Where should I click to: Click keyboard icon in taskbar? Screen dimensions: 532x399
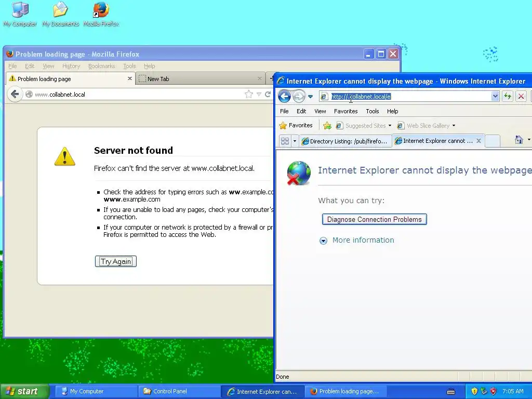pyautogui.click(x=451, y=392)
